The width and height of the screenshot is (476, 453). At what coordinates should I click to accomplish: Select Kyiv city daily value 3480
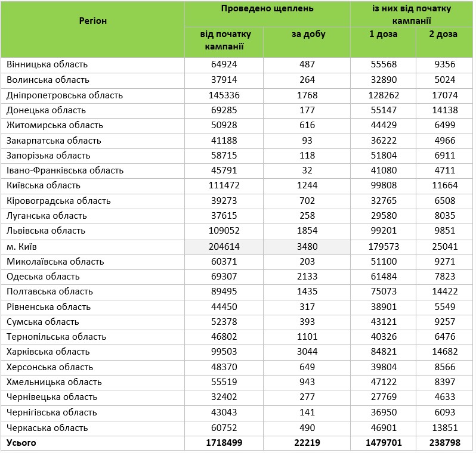(308, 246)
